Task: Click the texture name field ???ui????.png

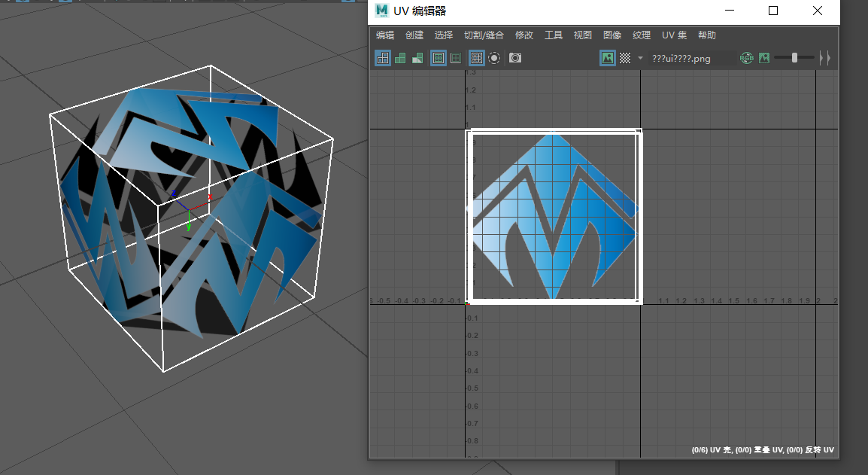Action: (x=692, y=58)
